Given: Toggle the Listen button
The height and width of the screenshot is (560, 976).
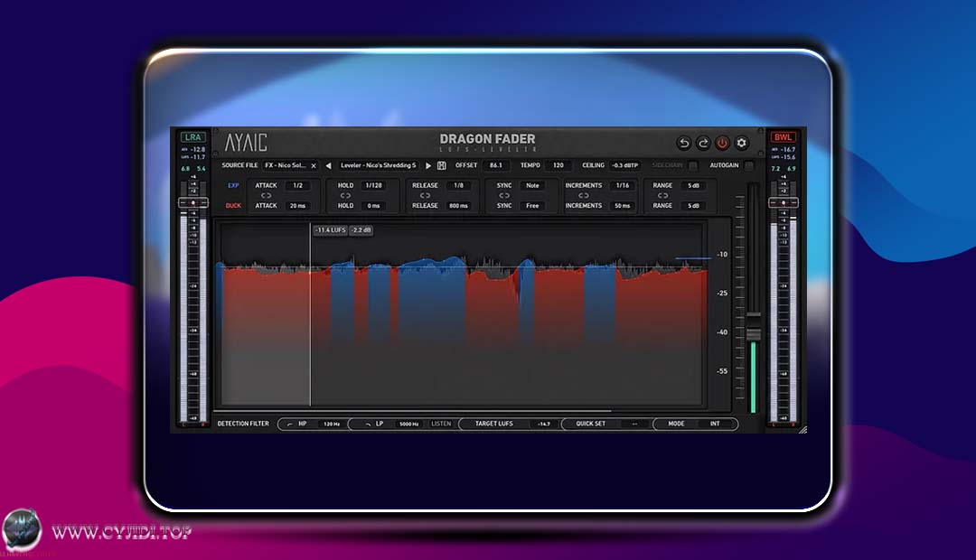Looking at the screenshot, I should click(x=441, y=424).
